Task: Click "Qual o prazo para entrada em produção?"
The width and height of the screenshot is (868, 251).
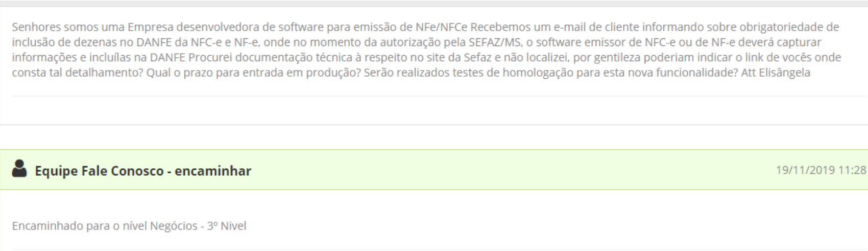Action: pyautogui.click(x=254, y=73)
